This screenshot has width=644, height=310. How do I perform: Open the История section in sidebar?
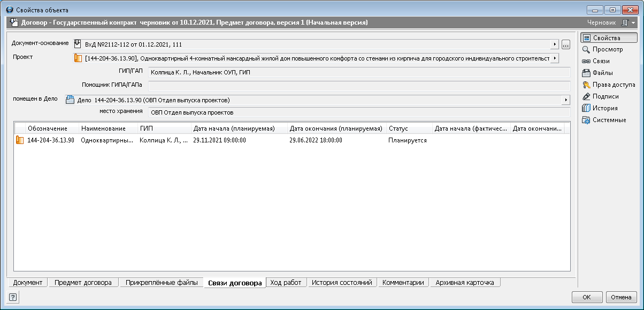tap(604, 108)
